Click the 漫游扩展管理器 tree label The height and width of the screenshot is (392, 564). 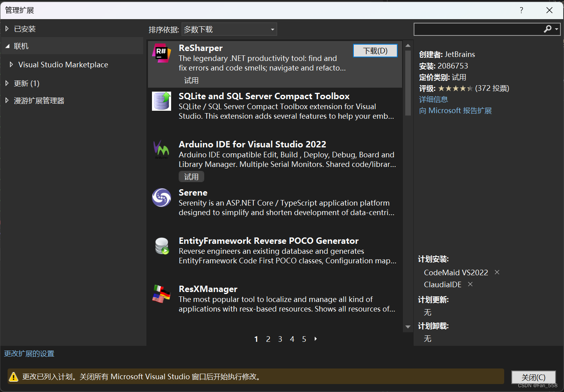(x=39, y=101)
